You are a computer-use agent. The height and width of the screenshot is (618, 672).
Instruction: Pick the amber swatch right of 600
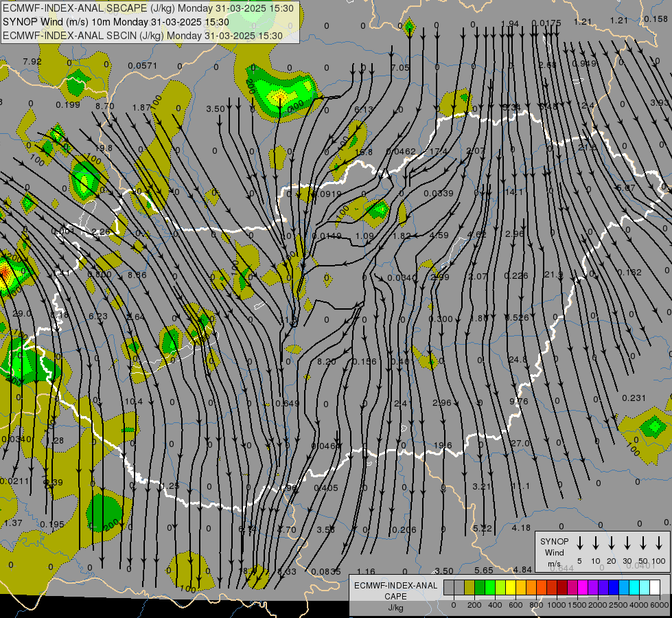tap(521, 587)
